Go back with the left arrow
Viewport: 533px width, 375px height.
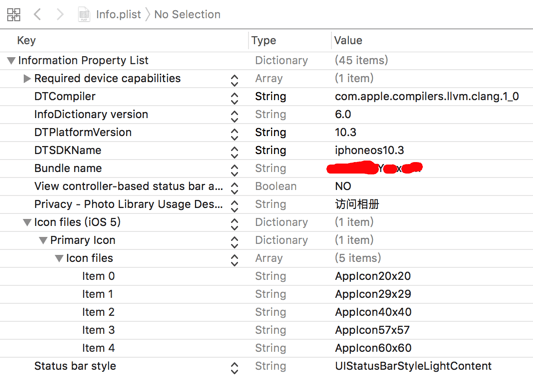pos(37,14)
